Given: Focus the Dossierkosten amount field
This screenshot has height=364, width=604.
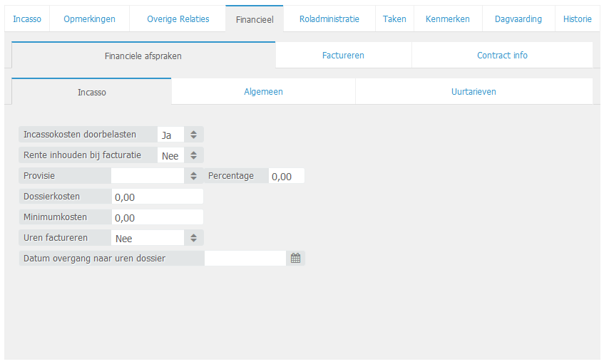Looking at the screenshot, I should [x=158, y=197].
